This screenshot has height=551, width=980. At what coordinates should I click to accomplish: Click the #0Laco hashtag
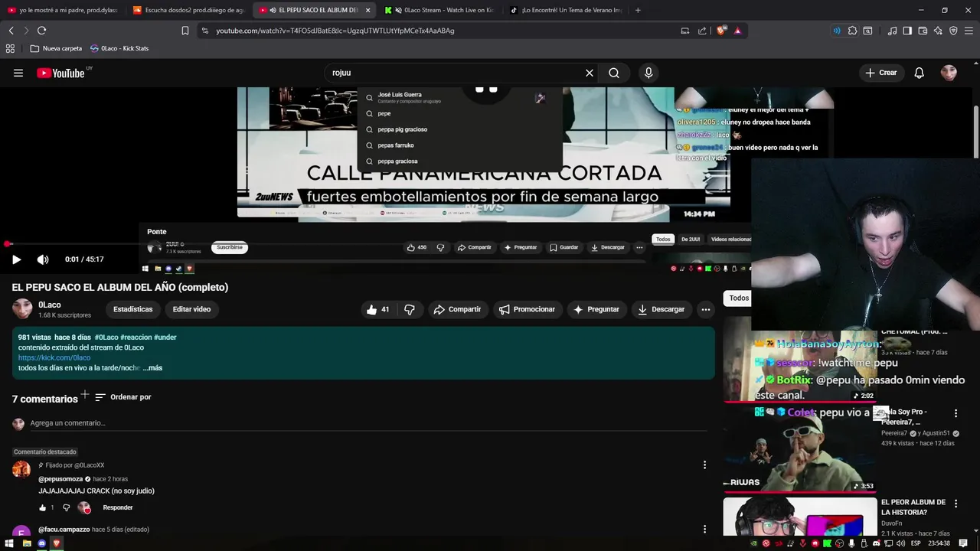[x=106, y=337]
